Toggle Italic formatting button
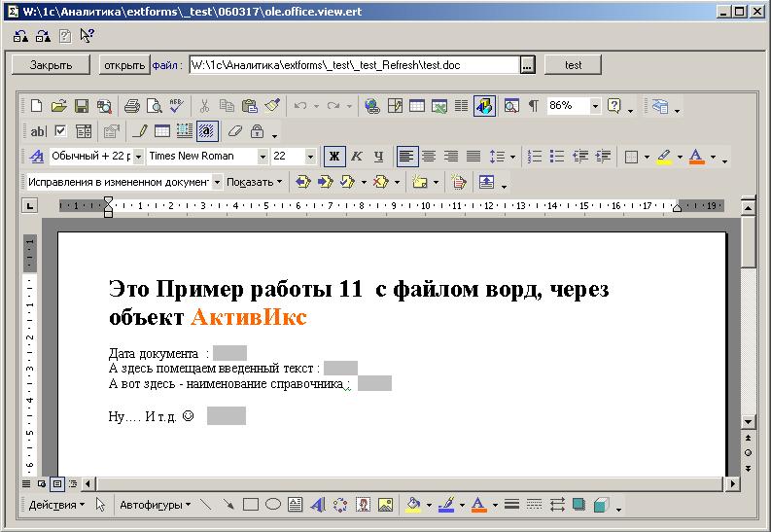This screenshot has width=771, height=532. pos(357,156)
